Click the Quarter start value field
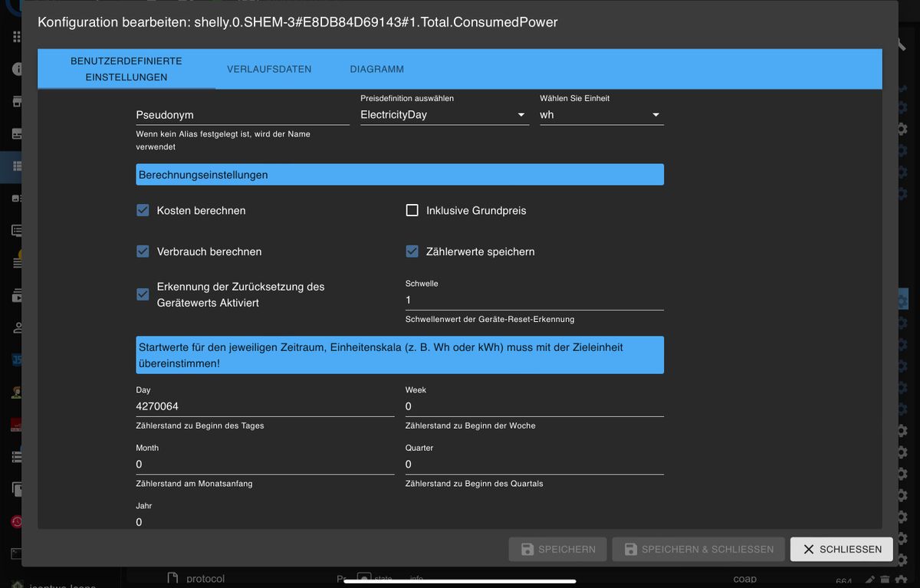Image resolution: width=920 pixels, height=588 pixels. [534, 465]
